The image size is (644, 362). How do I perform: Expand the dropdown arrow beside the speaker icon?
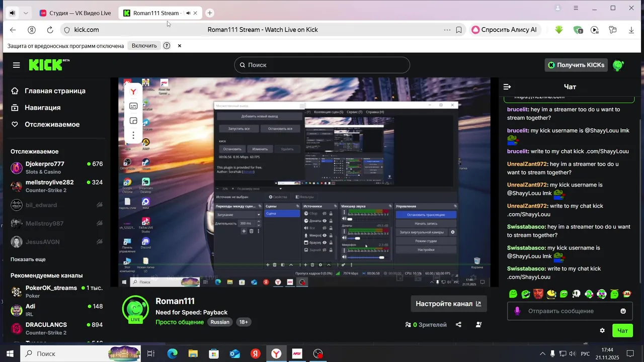26,13
